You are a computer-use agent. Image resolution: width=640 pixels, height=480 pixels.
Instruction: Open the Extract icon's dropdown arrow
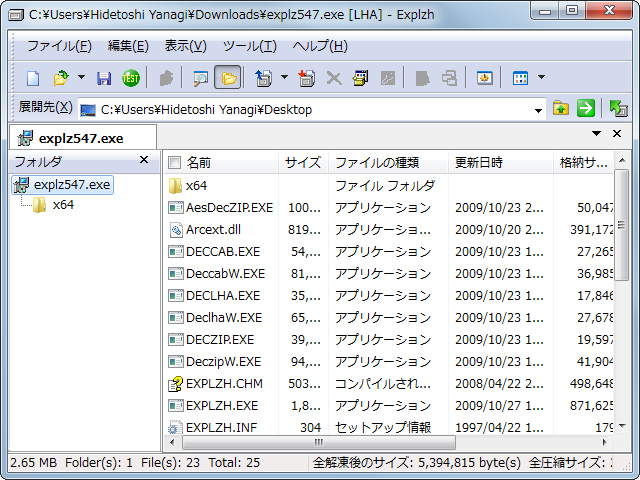(x=284, y=77)
